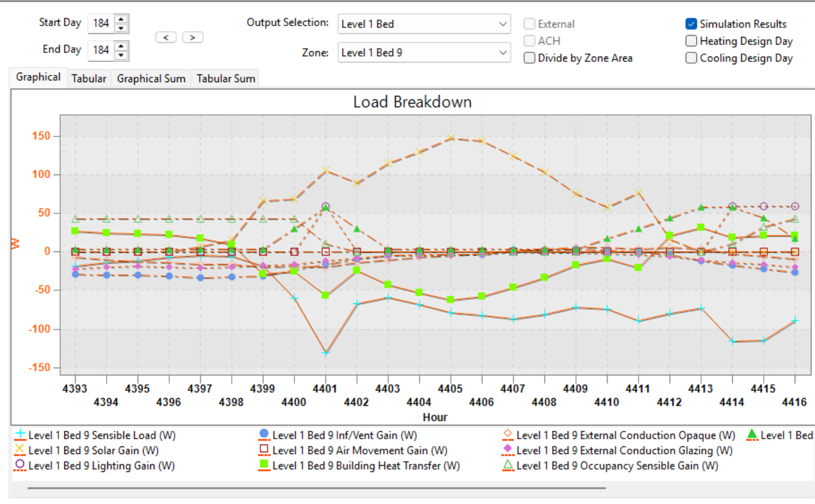Click the External Conduction Opaque legend icon
Viewport: 815px width, 504px height.
coord(508,435)
